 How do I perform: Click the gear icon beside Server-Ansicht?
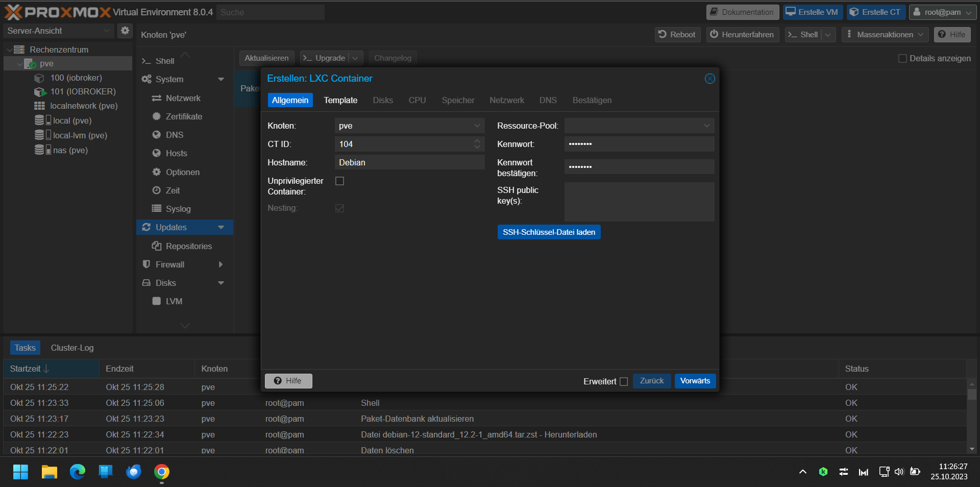pos(125,31)
